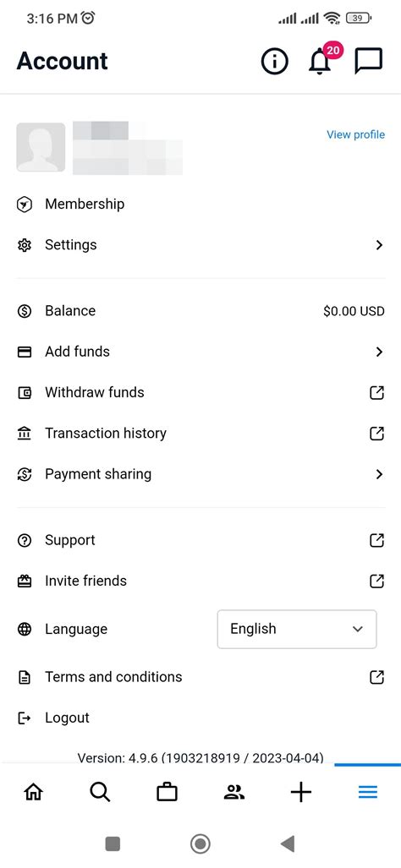The width and height of the screenshot is (401, 868).
Task: Open the Membership menu item
Action: (x=200, y=204)
